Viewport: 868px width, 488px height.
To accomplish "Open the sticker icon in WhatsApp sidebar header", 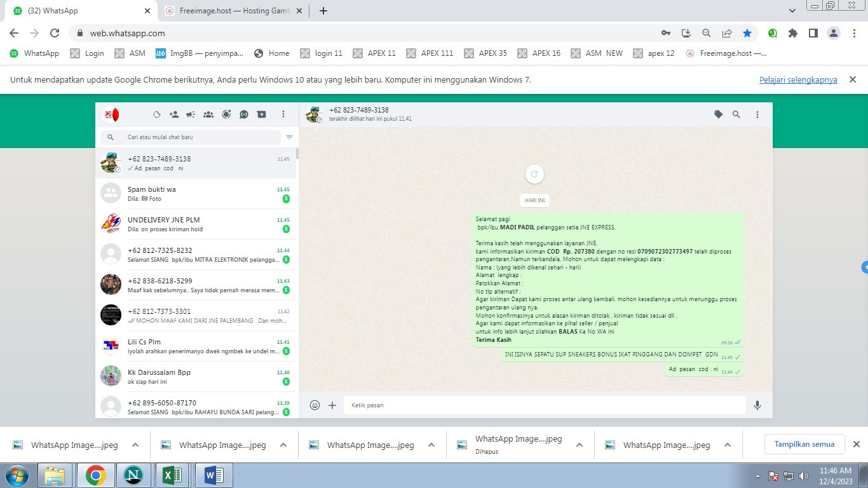I will click(x=157, y=114).
